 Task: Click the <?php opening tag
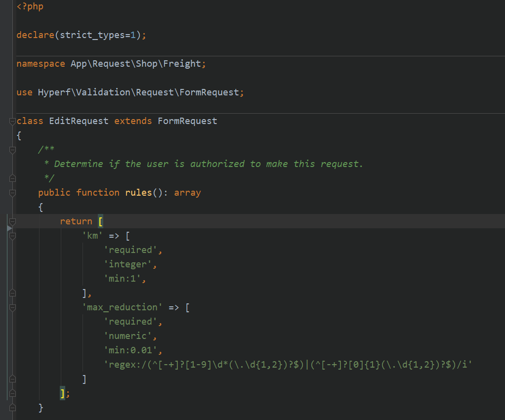click(x=30, y=6)
